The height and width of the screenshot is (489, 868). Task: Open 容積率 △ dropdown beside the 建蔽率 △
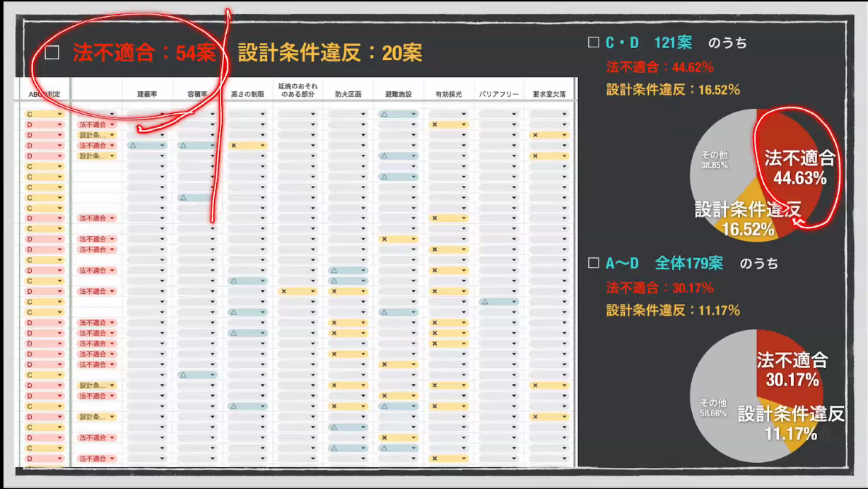[x=197, y=145]
